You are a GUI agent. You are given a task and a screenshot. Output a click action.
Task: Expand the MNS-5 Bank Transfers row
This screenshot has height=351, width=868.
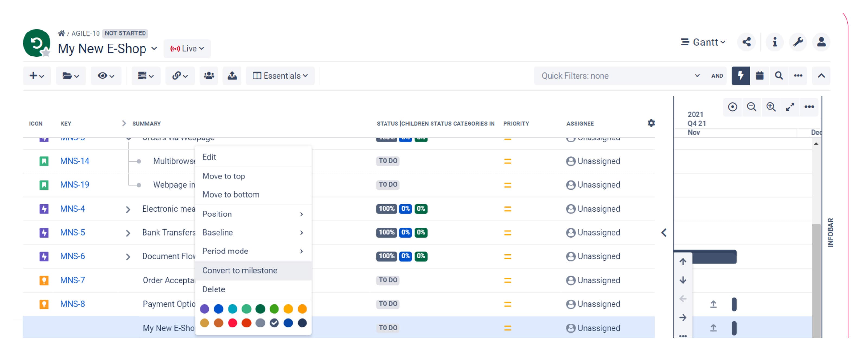click(x=128, y=234)
